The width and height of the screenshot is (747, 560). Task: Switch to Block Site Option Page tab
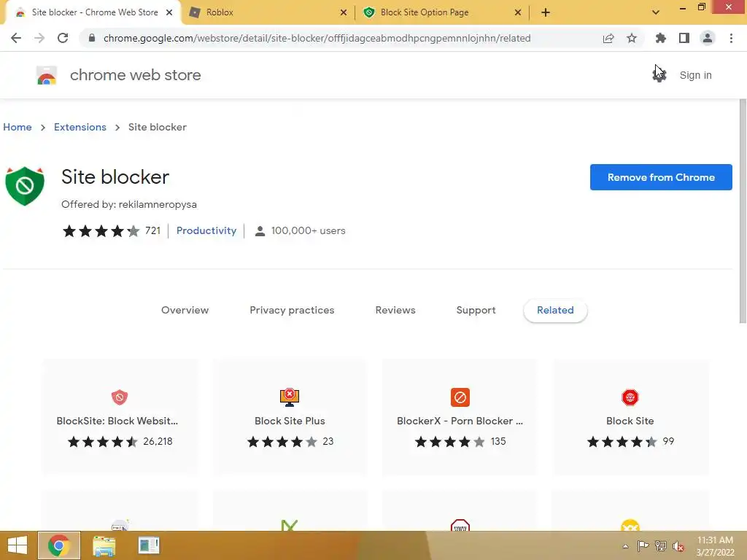[x=441, y=12]
